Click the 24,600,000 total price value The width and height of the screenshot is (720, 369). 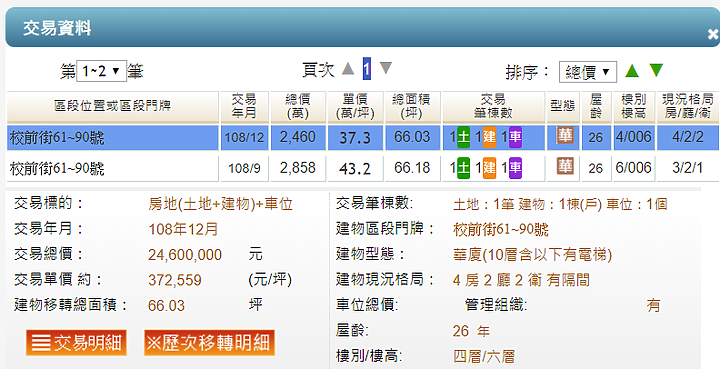tap(185, 255)
